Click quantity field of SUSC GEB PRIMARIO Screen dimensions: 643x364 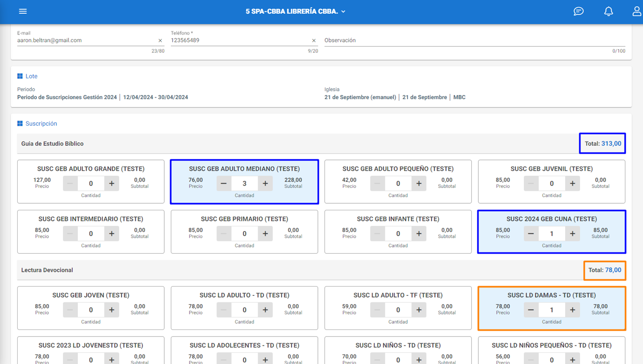[244, 233]
